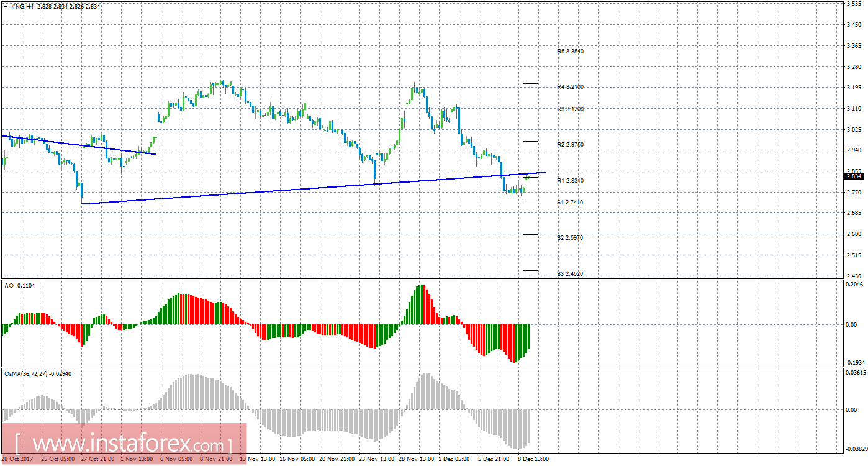Viewport: 868px width, 466px height.
Task: Click the small triangle icon before #NG,H4
Action: (x=6, y=6)
